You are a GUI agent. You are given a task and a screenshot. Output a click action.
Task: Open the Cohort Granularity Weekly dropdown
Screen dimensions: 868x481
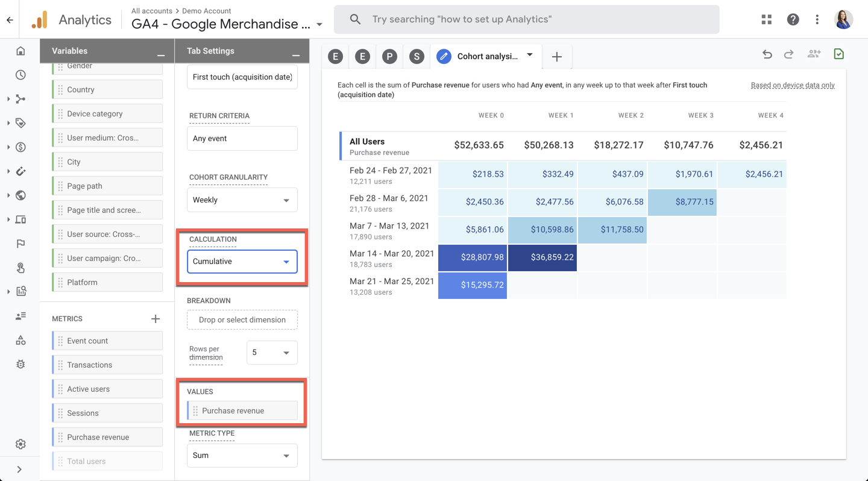(242, 200)
